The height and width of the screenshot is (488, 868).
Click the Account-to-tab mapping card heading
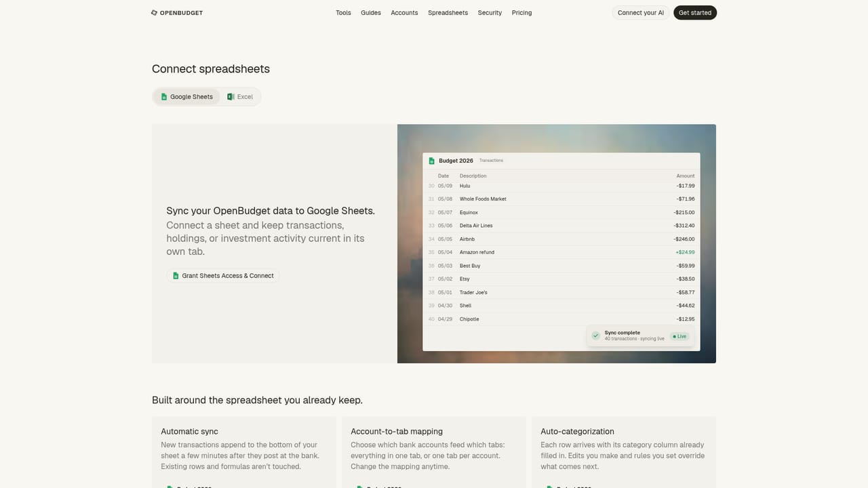coord(397,431)
